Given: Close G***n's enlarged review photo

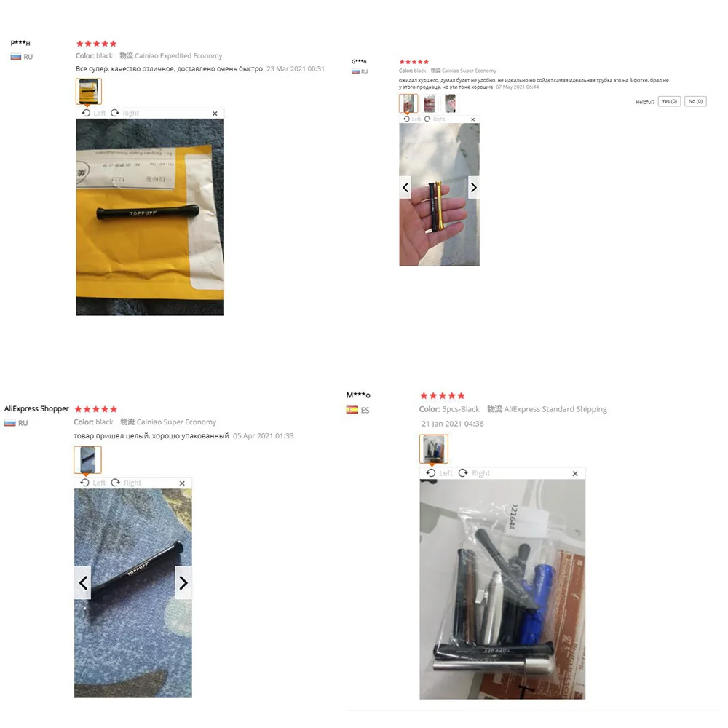Looking at the screenshot, I should [472, 119].
